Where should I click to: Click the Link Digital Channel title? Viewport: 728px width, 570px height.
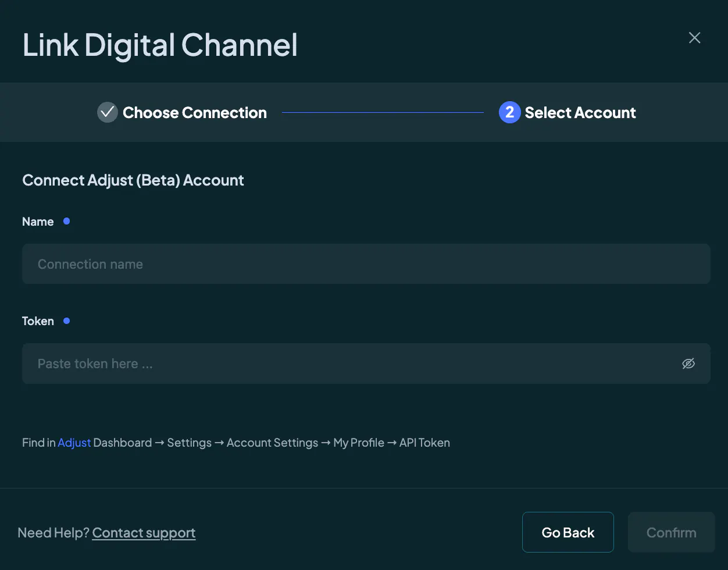click(x=160, y=45)
